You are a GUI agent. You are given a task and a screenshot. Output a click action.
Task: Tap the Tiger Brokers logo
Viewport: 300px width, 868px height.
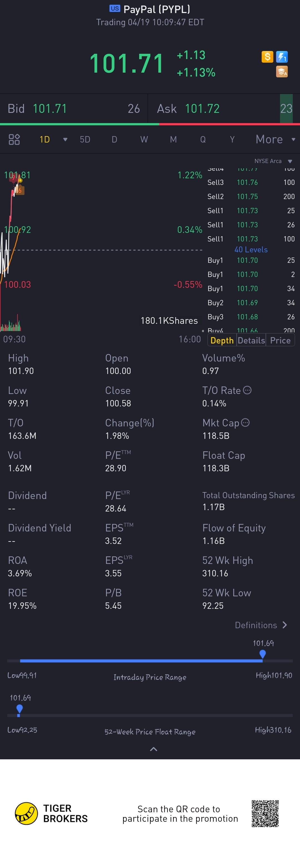coord(26,813)
